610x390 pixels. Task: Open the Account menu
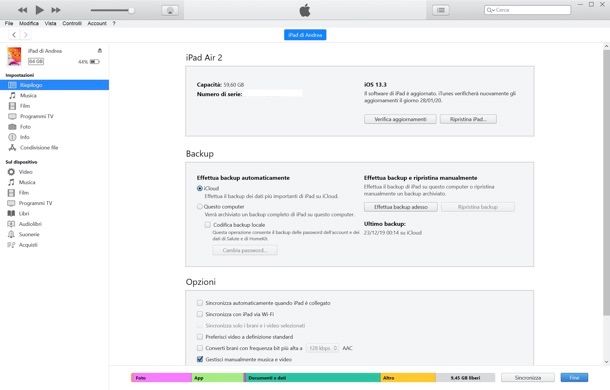97,23
